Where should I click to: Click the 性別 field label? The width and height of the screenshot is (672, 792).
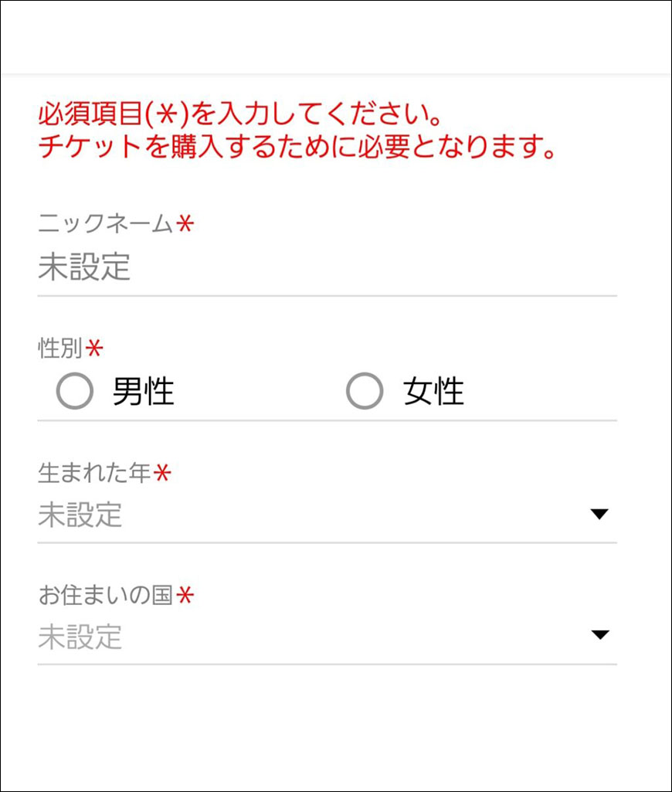point(60,348)
